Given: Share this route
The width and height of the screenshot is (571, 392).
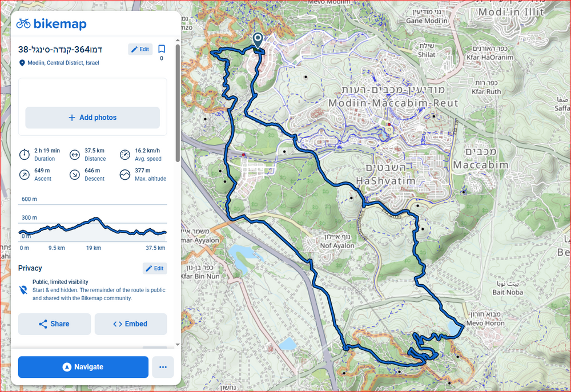Looking at the screenshot, I should [x=54, y=324].
